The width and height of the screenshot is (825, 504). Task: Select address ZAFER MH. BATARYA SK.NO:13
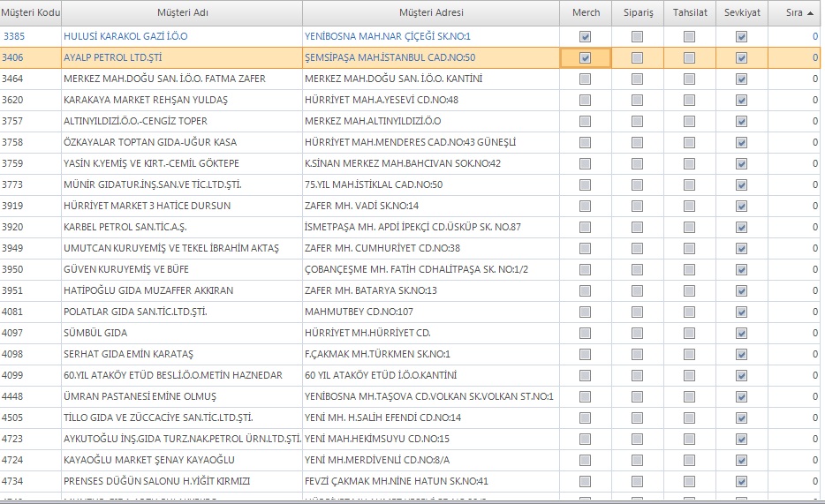tap(431, 290)
